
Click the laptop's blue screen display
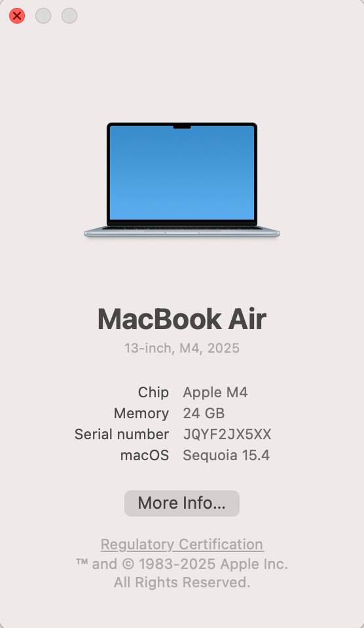pos(182,173)
